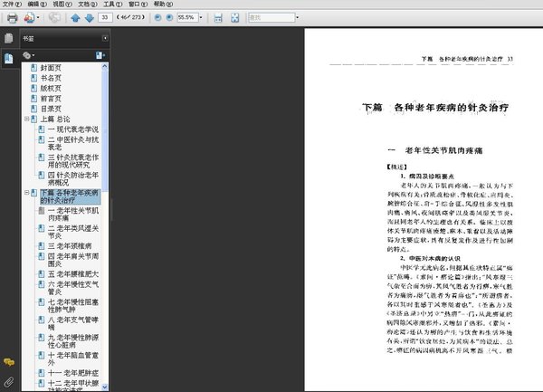
Task: Click the new bookmark icon
Action: tap(100, 56)
